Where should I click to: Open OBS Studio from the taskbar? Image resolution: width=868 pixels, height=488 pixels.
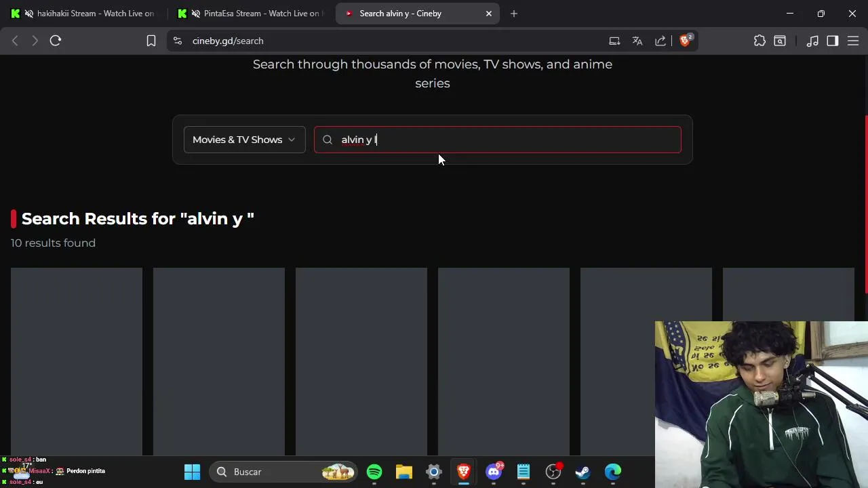point(553,472)
